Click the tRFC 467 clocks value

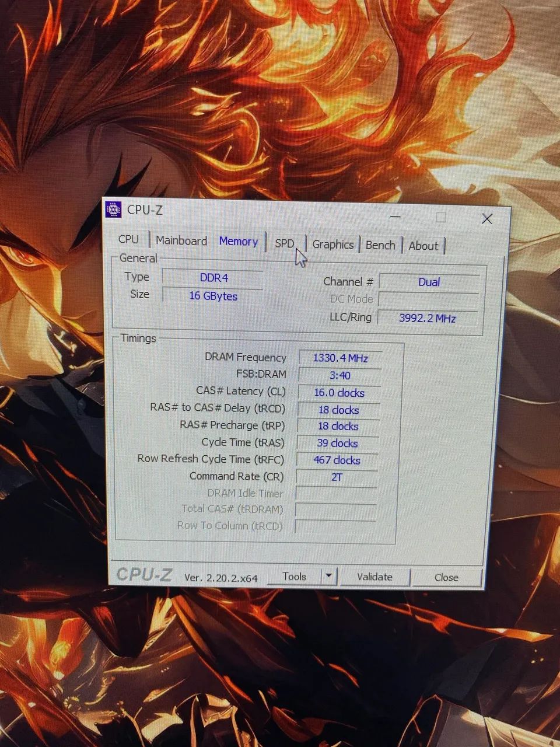337,460
